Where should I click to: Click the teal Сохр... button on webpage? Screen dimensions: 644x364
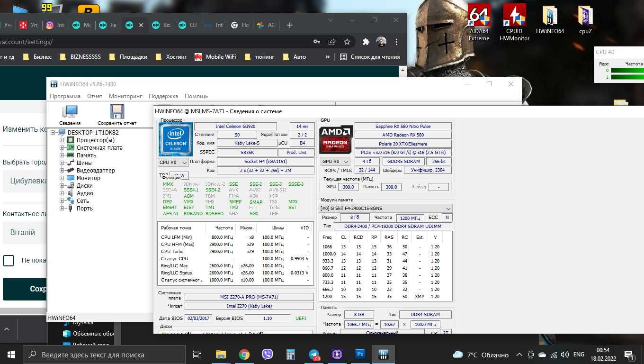[x=25, y=289]
